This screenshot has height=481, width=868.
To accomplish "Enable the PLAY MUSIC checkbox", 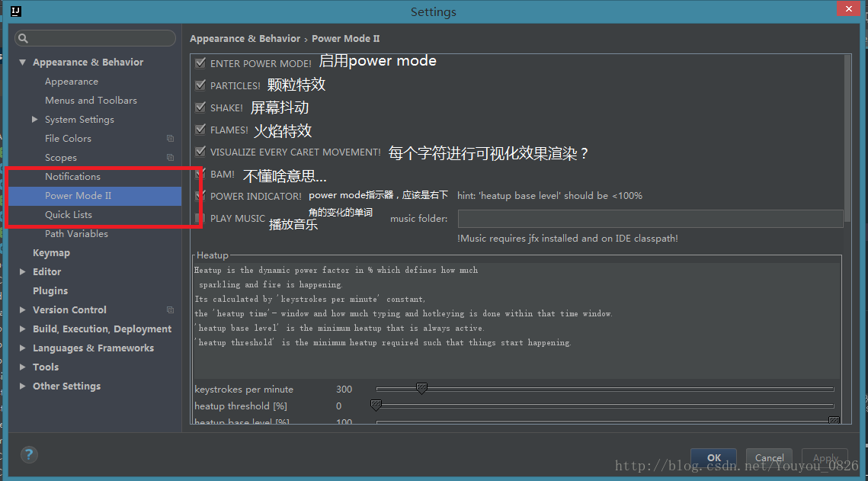I will [x=200, y=218].
